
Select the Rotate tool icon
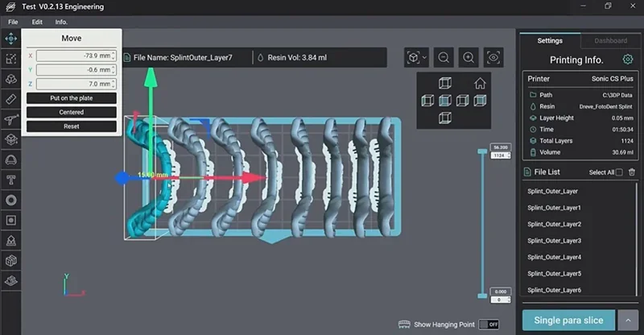click(x=10, y=79)
